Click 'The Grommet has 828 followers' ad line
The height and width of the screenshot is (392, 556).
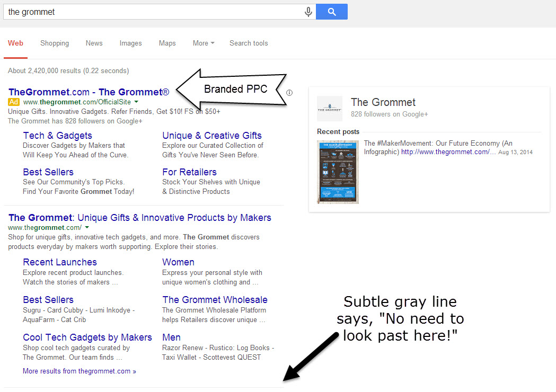click(75, 121)
